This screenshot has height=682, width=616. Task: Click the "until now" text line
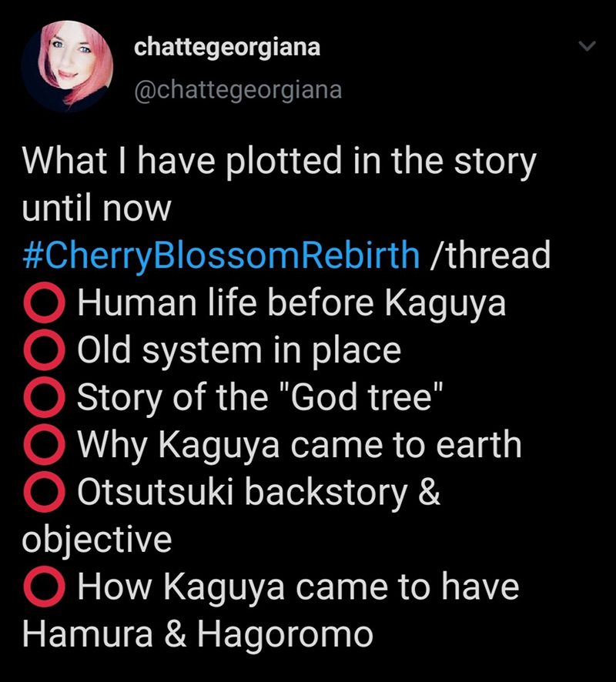(x=95, y=209)
